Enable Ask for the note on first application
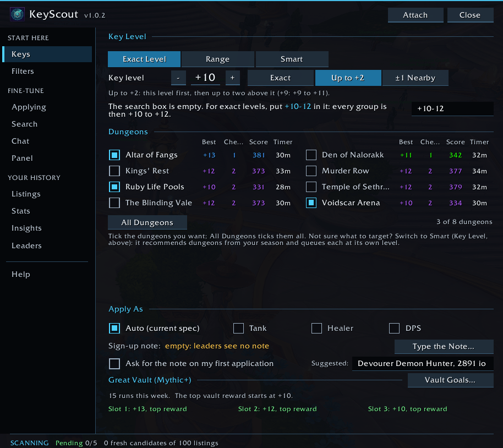The width and height of the screenshot is (503, 448). pos(114,364)
